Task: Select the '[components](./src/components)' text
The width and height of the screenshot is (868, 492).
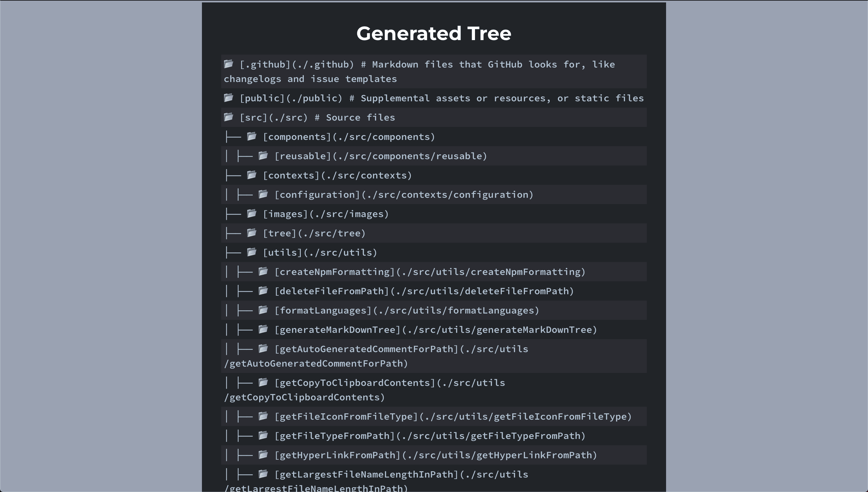Action: coord(349,137)
